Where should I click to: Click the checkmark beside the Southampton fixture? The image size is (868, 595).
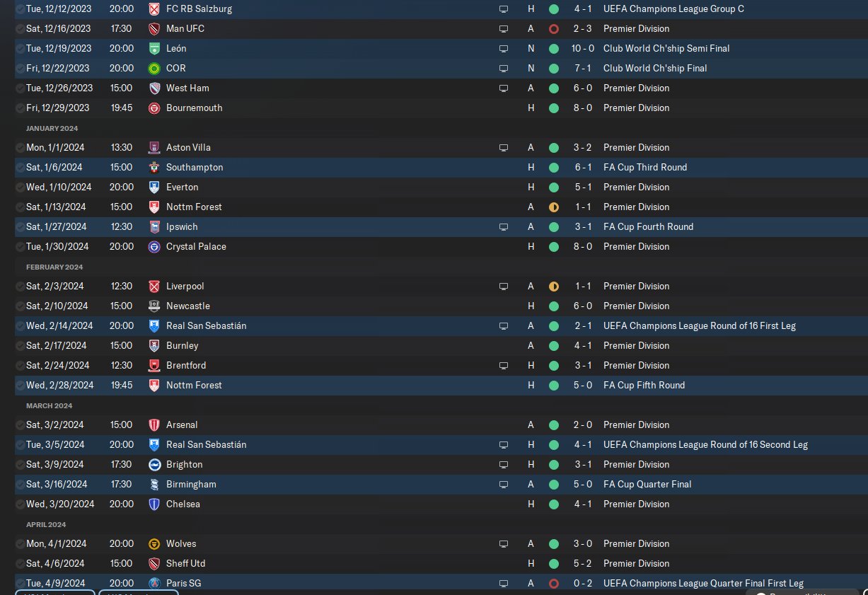point(20,168)
